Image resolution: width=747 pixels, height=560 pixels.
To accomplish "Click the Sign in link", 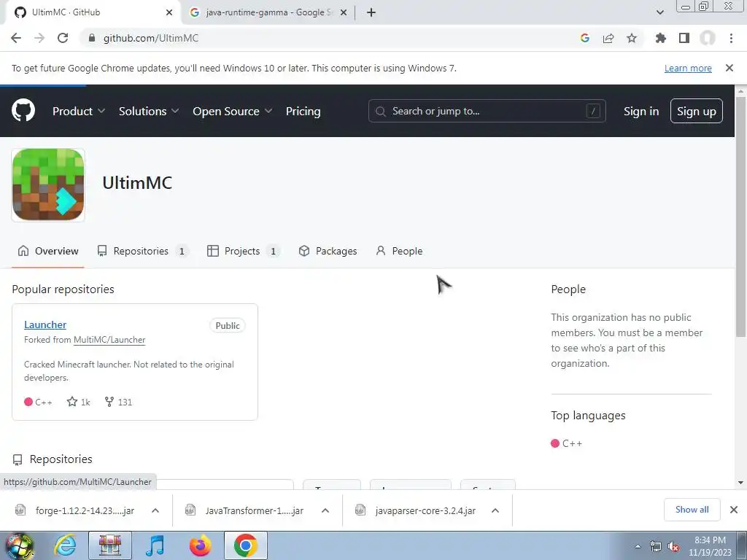I will coord(641,112).
